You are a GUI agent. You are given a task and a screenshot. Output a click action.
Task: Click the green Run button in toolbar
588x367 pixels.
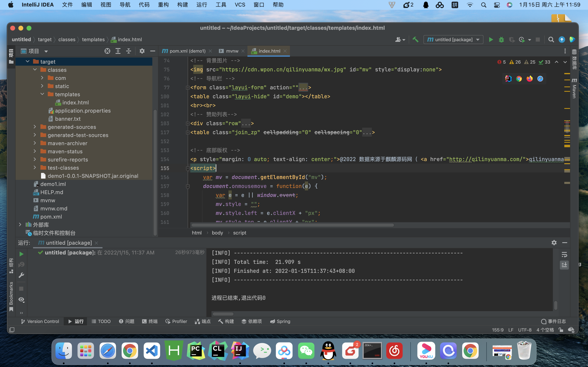[x=491, y=40]
